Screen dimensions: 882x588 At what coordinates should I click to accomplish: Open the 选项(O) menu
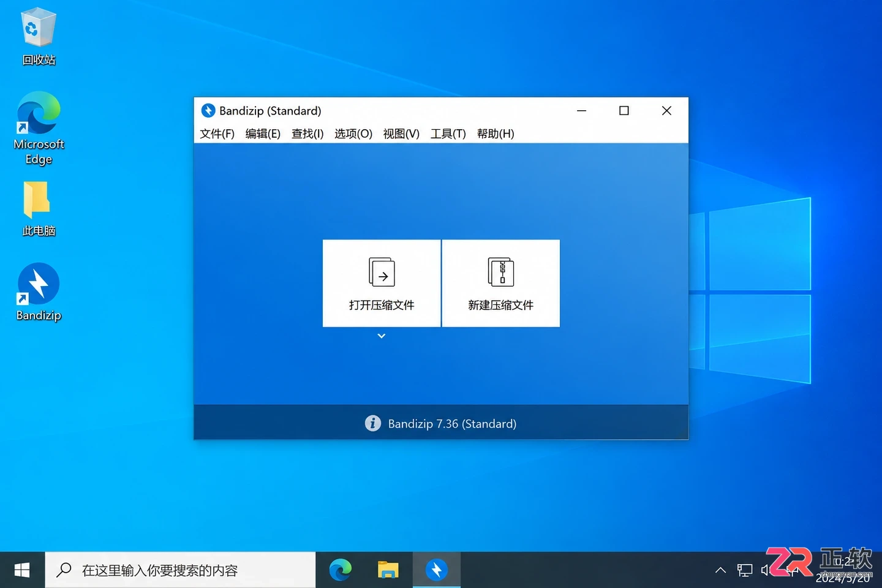click(x=353, y=134)
